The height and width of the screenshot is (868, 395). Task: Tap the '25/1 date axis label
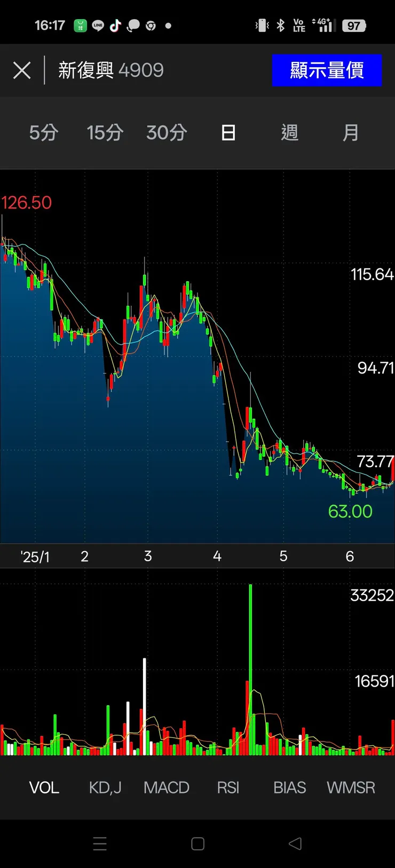point(35,557)
